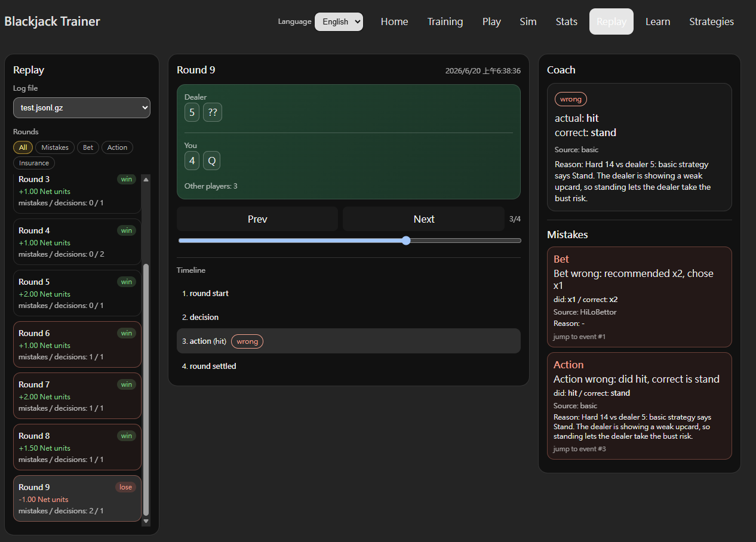Viewport: 756px width, 542px height.
Task: Select Round 8 in the rounds list
Action: point(77,447)
